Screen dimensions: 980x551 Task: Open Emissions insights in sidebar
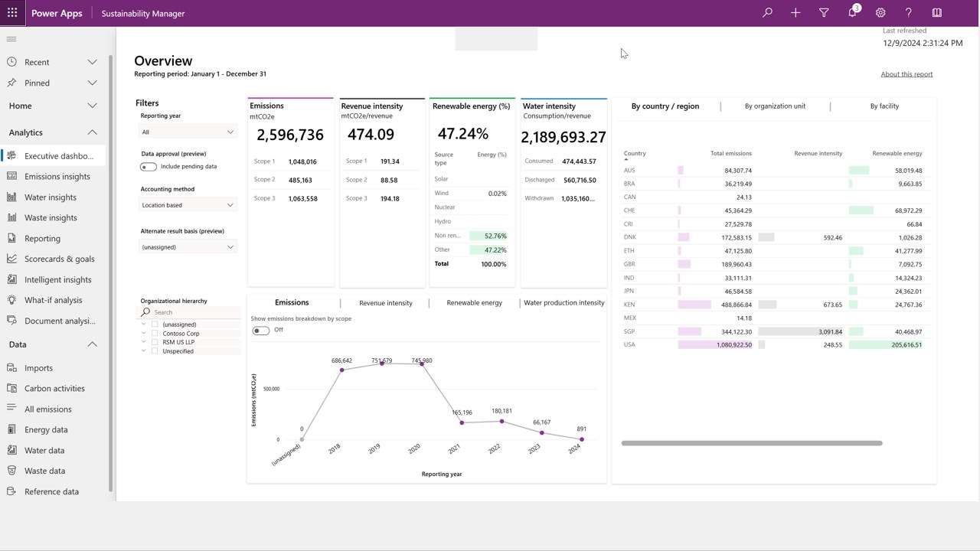coord(57,177)
